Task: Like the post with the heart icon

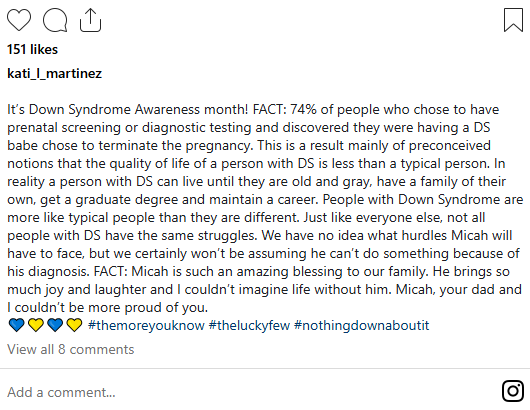Action: click(x=19, y=20)
